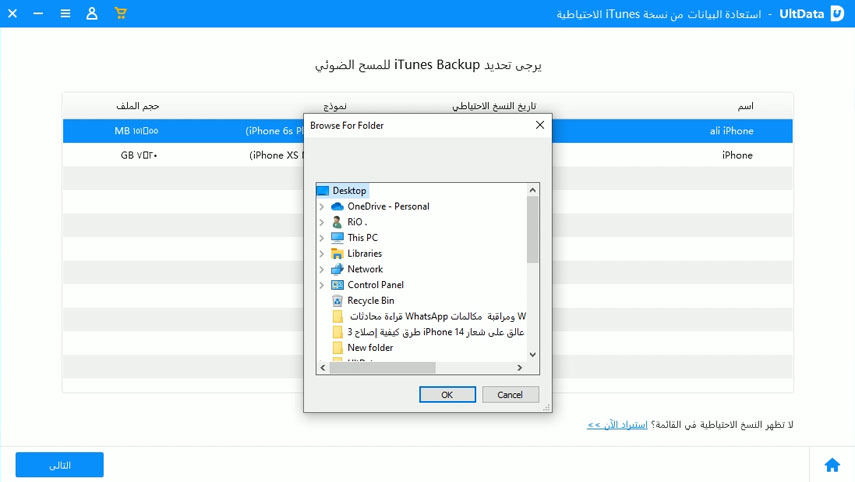Image resolution: width=855 pixels, height=482 pixels.
Task: Go to home screen icon
Action: pyautogui.click(x=832, y=465)
